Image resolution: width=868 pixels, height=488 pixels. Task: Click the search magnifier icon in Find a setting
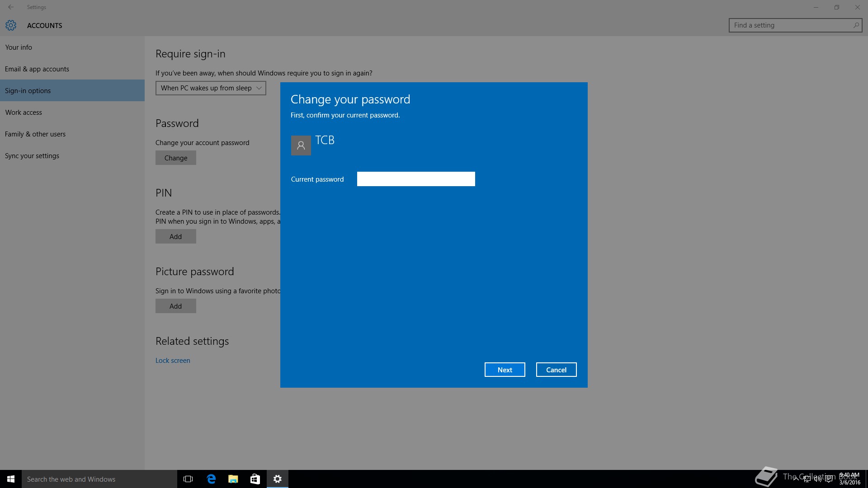click(856, 25)
